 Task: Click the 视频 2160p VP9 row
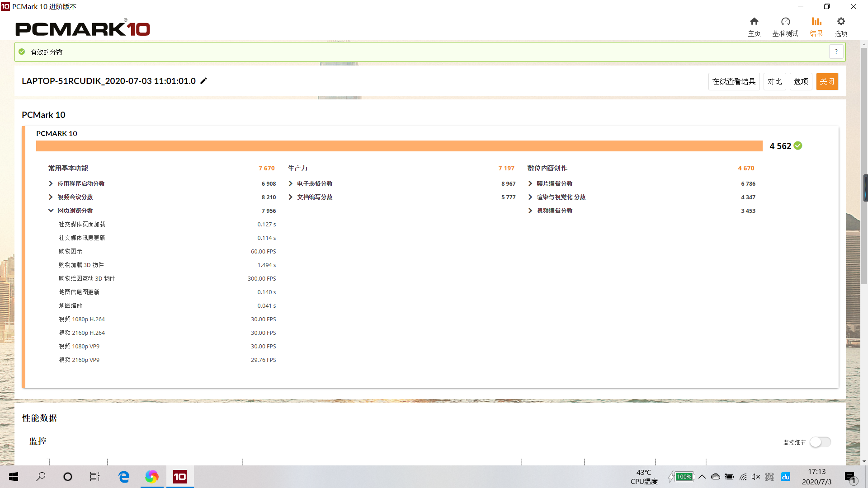[x=167, y=360]
